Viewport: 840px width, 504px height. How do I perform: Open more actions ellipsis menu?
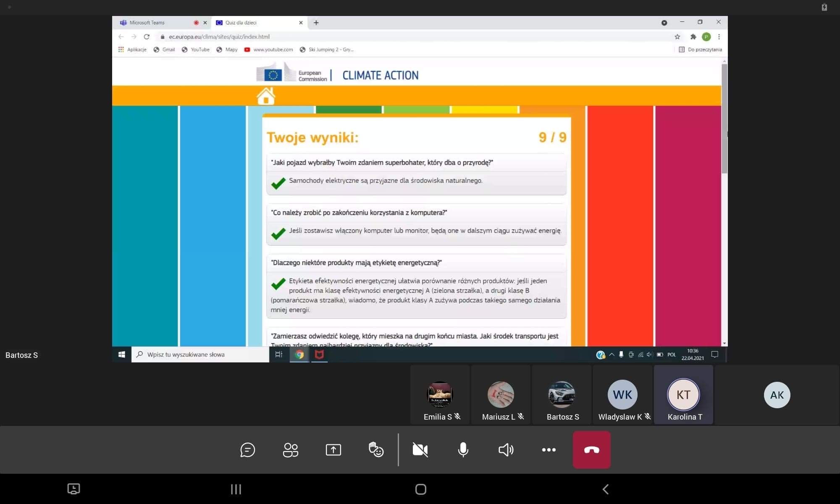point(549,450)
